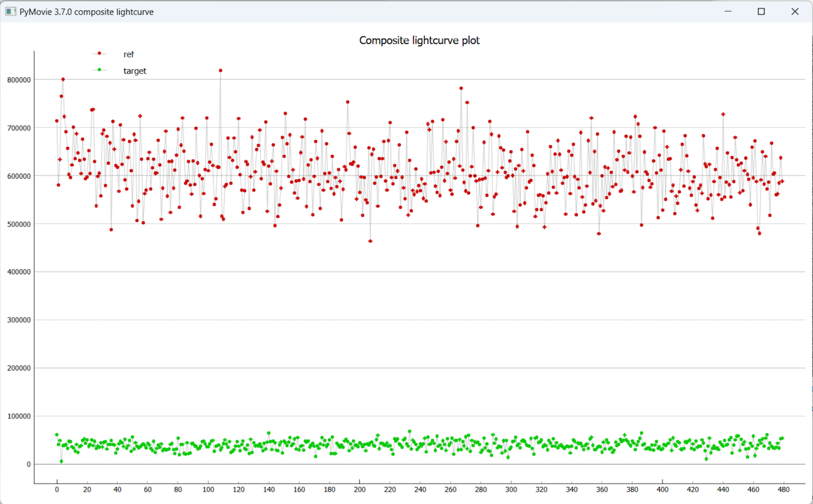Viewport: 813px width, 504px height.
Task: Click the x-axis tick label 100
Action: click(x=208, y=490)
